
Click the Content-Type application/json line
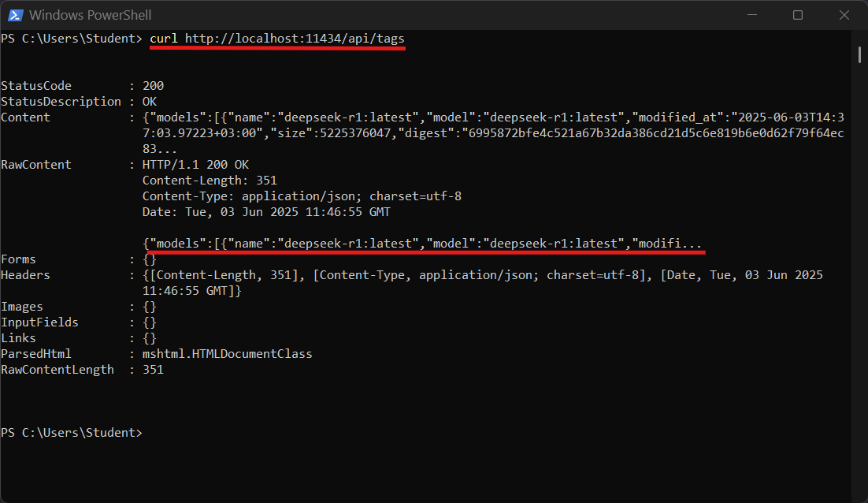pyautogui.click(x=302, y=196)
